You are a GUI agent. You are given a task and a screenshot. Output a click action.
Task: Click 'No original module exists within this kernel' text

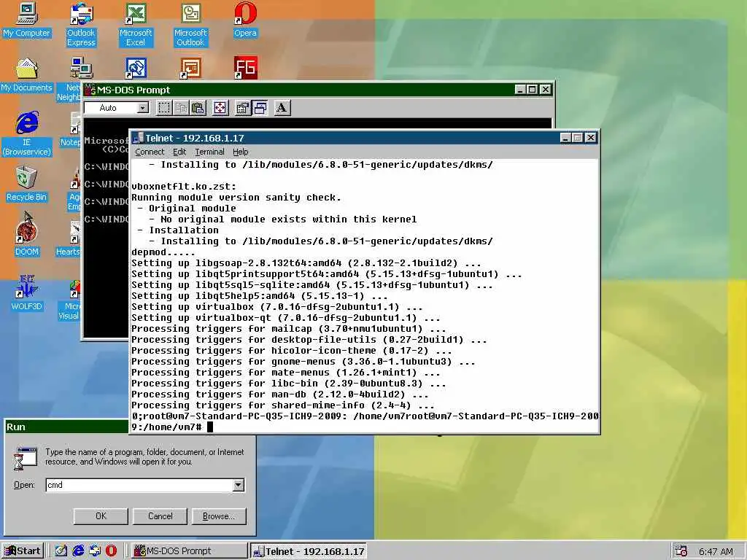click(x=289, y=219)
